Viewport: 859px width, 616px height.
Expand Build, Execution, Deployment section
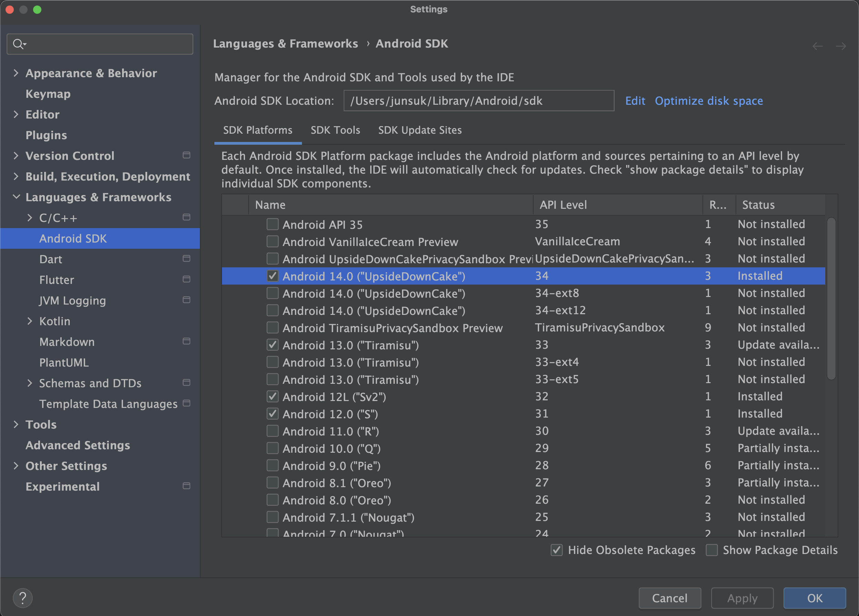[16, 176]
